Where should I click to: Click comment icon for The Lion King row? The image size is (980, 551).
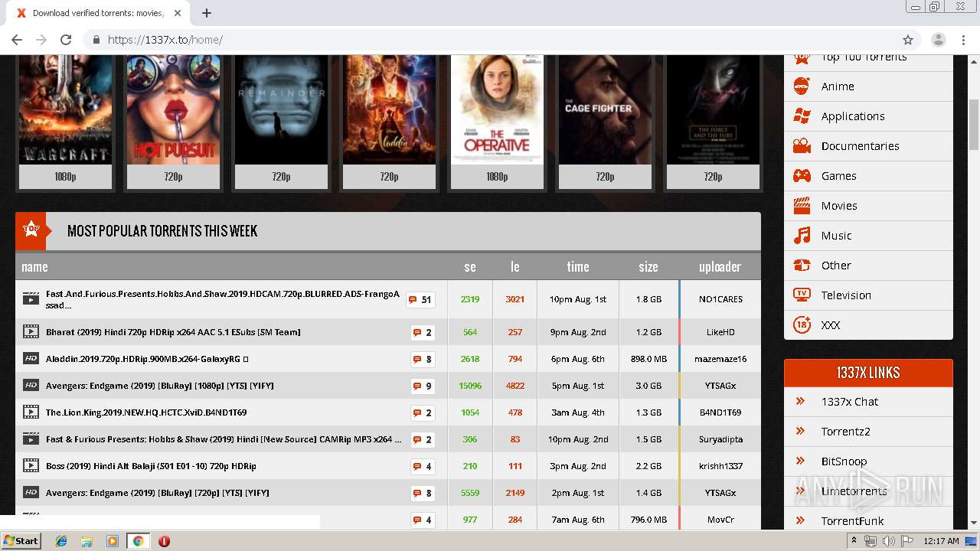[x=417, y=413]
